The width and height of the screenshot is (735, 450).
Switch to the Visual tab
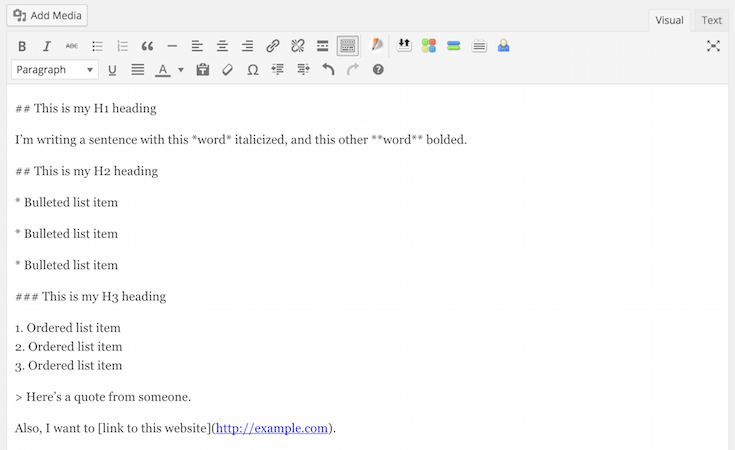[669, 20]
